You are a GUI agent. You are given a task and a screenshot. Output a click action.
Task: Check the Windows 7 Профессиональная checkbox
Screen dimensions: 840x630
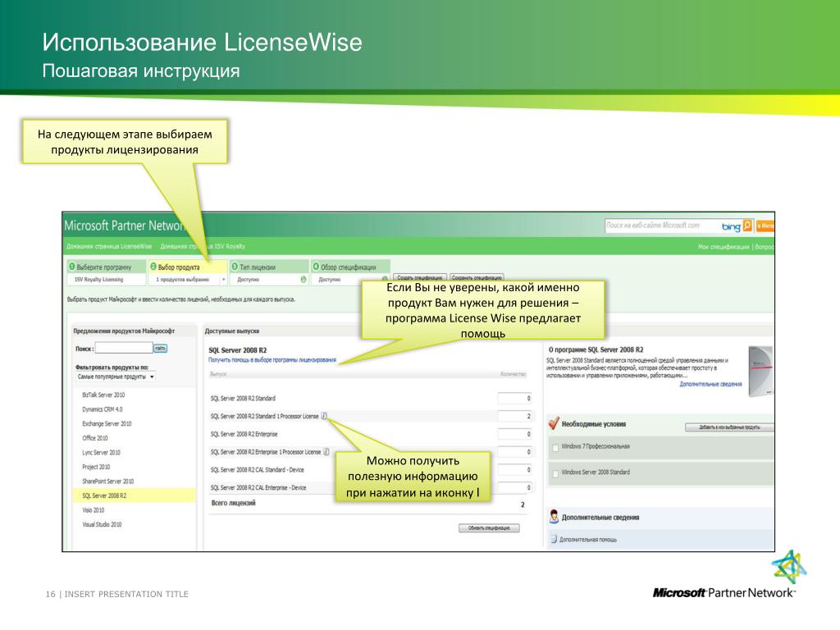pos(555,447)
